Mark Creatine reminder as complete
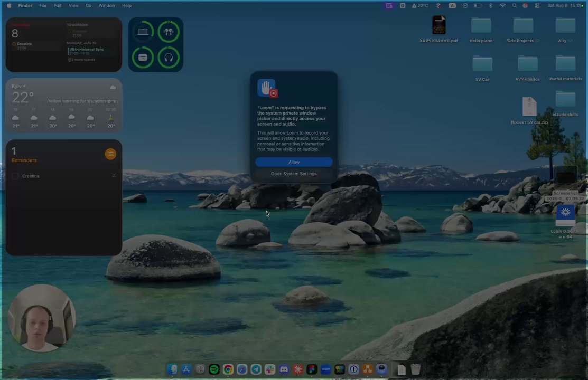Viewport: 588px width, 380px height. coord(15,176)
